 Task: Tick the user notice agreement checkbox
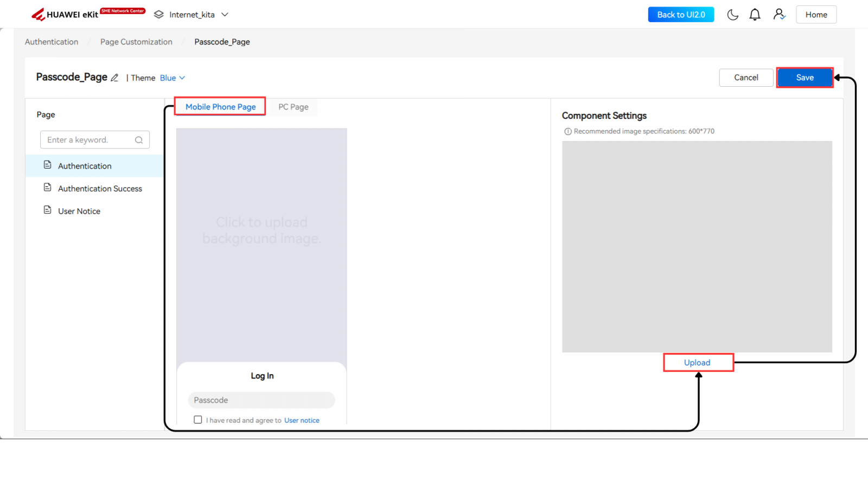[x=198, y=420]
